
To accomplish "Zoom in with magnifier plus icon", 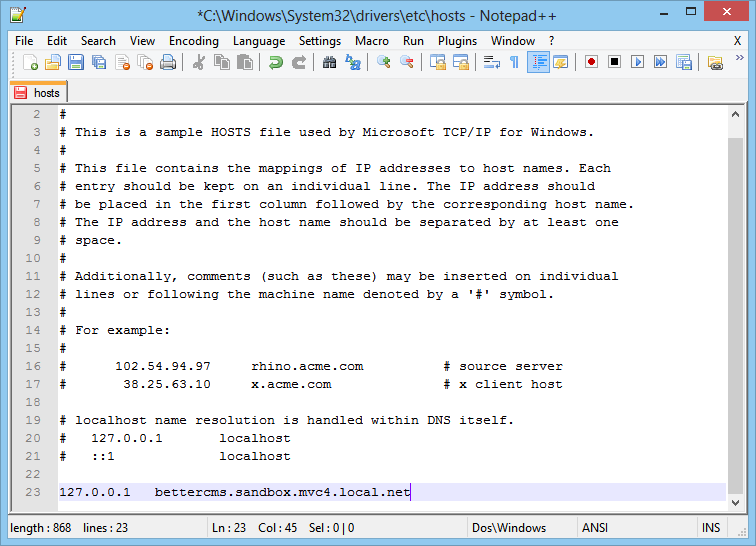I will tap(384, 63).
